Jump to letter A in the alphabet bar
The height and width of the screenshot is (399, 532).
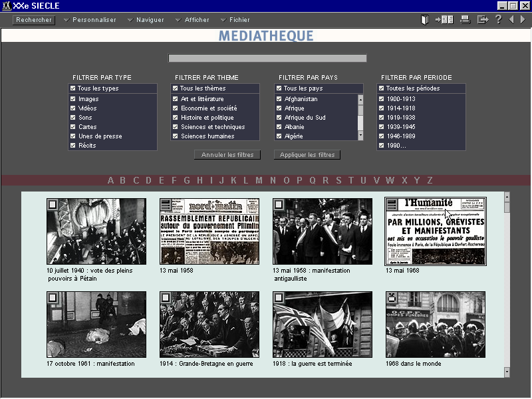[110, 180]
